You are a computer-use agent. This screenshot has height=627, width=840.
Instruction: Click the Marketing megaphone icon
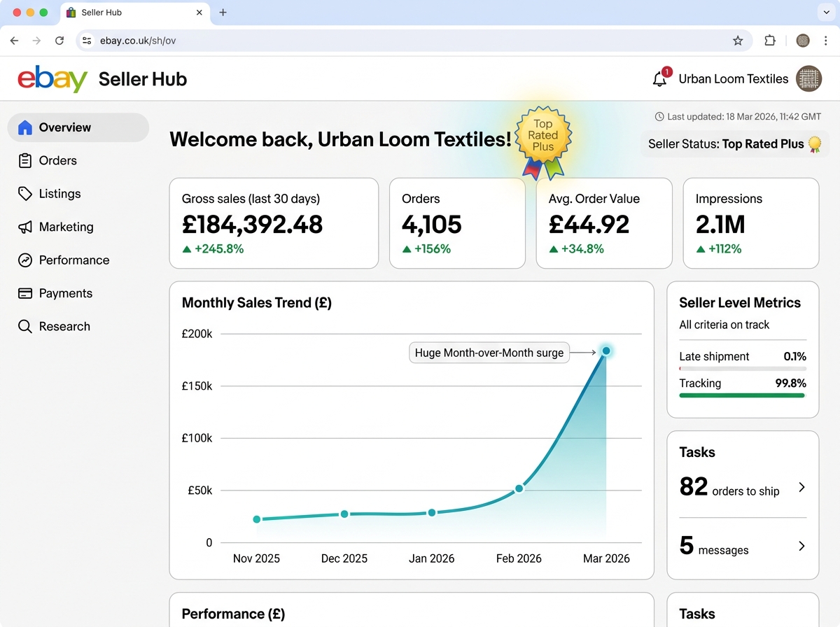click(25, 227)
